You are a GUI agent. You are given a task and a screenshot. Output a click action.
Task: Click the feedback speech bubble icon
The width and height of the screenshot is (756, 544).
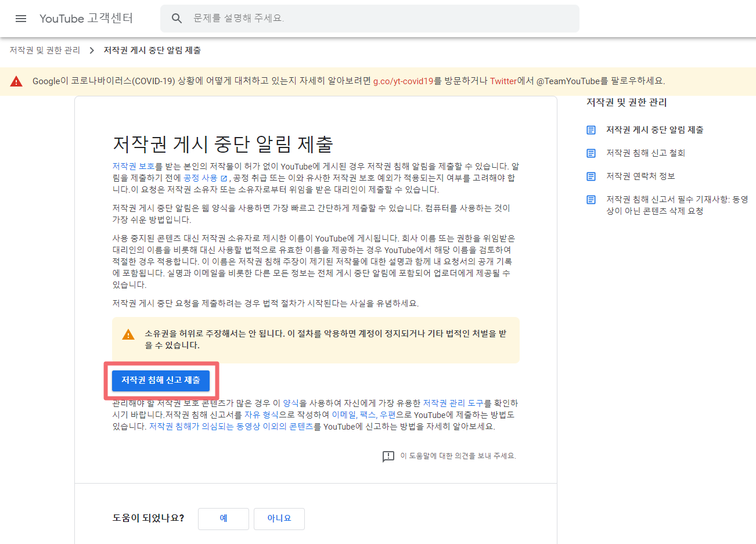(388, 456)
